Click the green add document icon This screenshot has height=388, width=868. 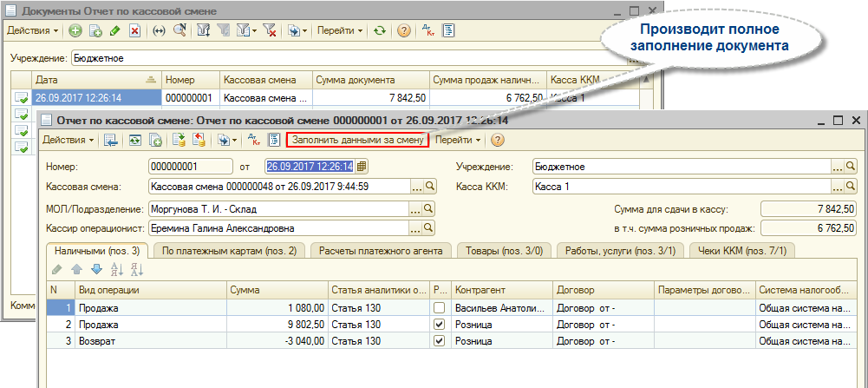pyautogui.click(x=75, y=30)
